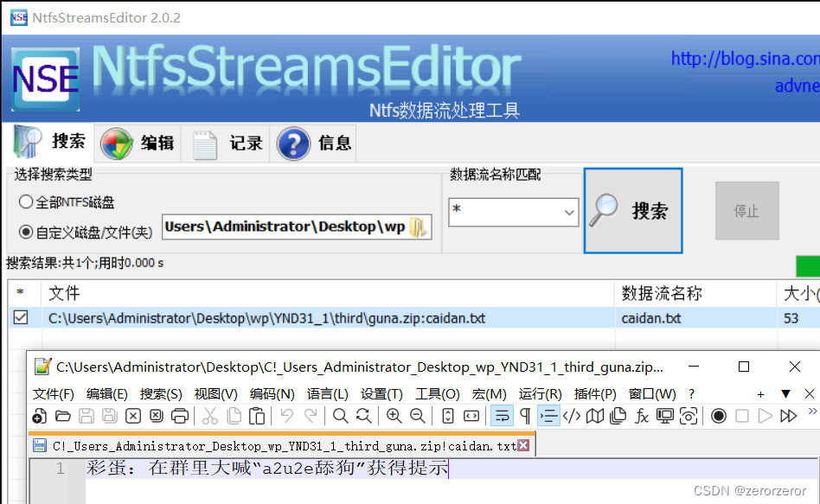The image size is (820, 504).
Task: Open the 搜索(S) menu in Notepad++
Action: click(x=161, y=394)
